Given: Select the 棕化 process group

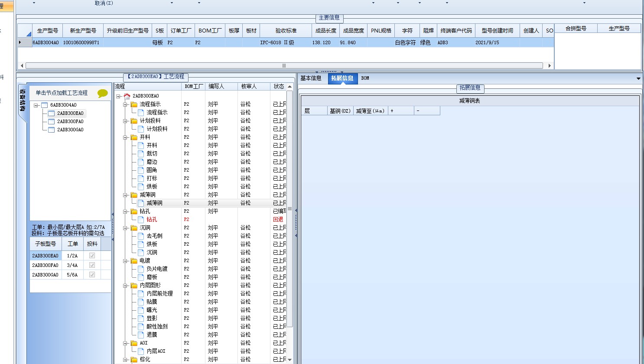Looking at the screenshot, I should click(x=145, y=359).
